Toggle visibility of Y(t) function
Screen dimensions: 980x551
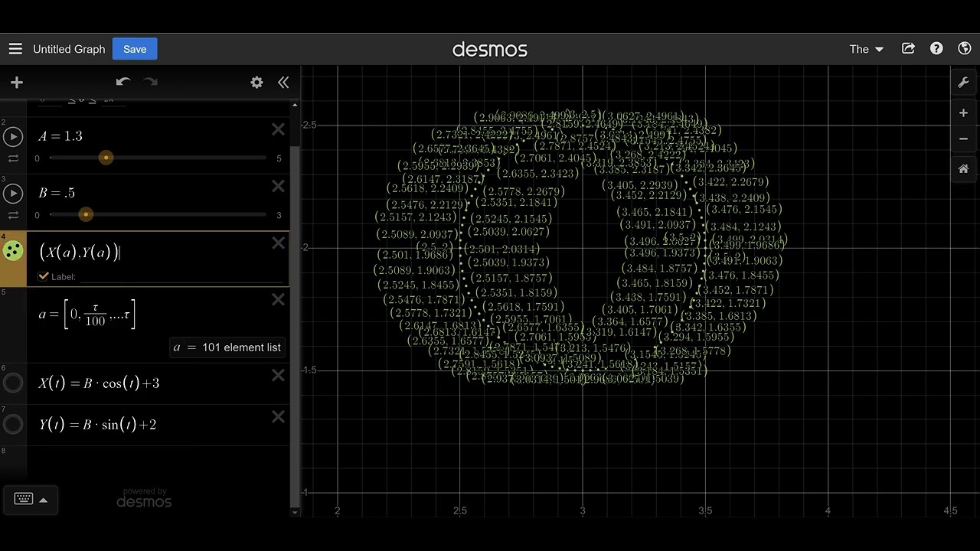click(13, 424)
